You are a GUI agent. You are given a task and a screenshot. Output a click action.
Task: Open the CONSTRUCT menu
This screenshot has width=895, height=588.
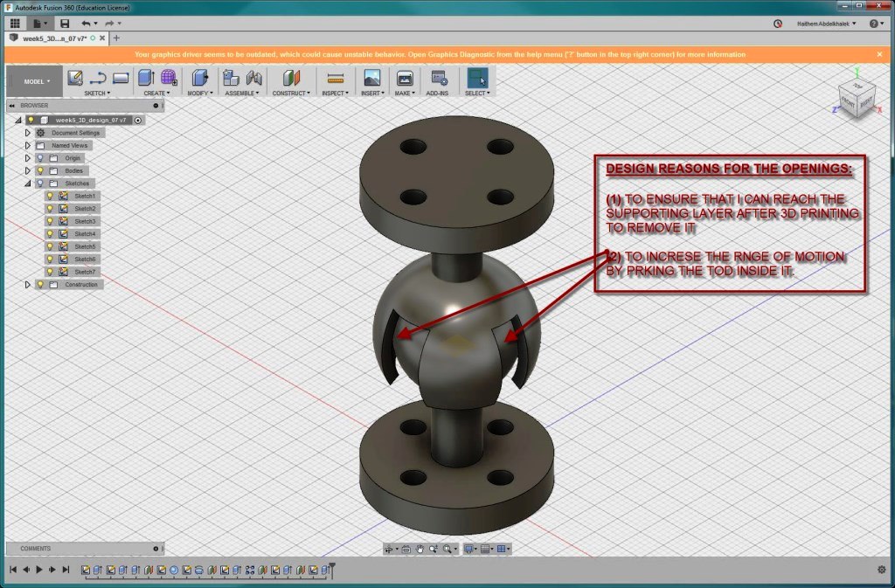pyautogui.click(x=291, y=93)
